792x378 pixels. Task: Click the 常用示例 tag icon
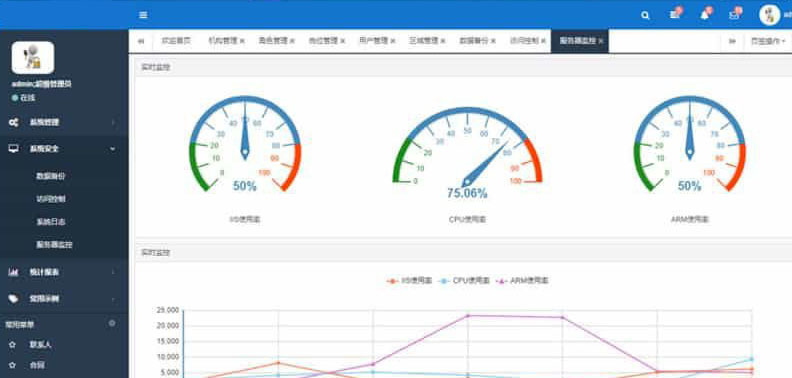(14, 299)
